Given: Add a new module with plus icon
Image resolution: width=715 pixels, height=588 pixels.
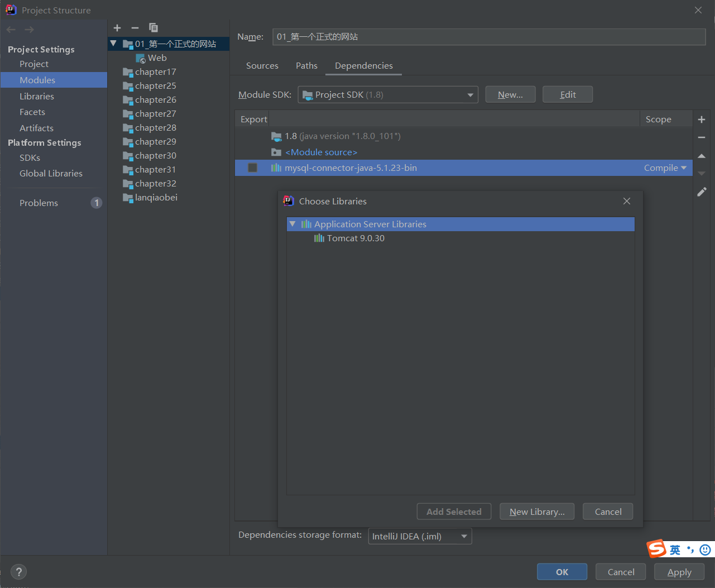Looking at the screenshot, I should pyautogui.click(x=117, y=28).
